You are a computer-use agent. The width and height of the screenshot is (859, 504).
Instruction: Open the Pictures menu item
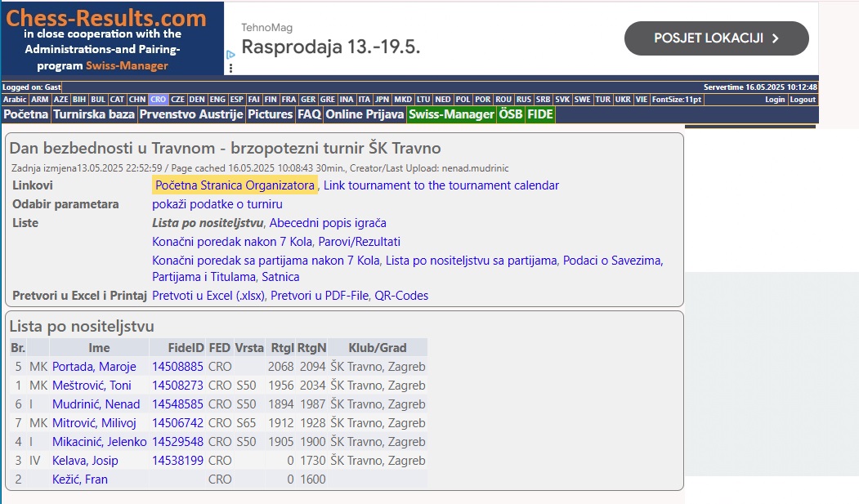pyautogui.click(x=271, y=114)
